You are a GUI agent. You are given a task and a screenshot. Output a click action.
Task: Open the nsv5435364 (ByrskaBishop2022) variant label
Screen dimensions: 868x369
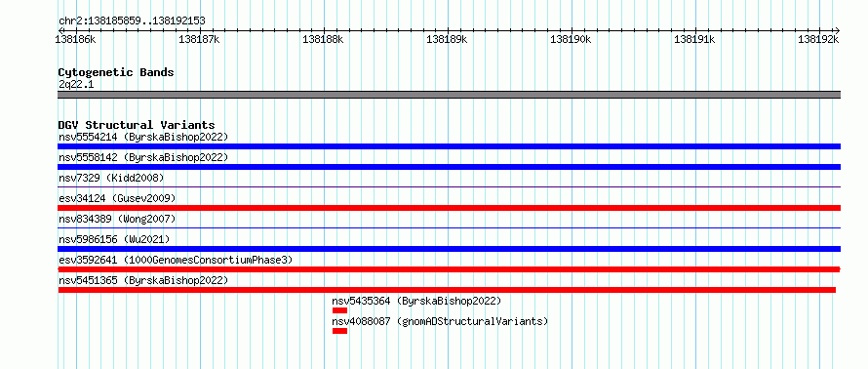tap(416, 301)
